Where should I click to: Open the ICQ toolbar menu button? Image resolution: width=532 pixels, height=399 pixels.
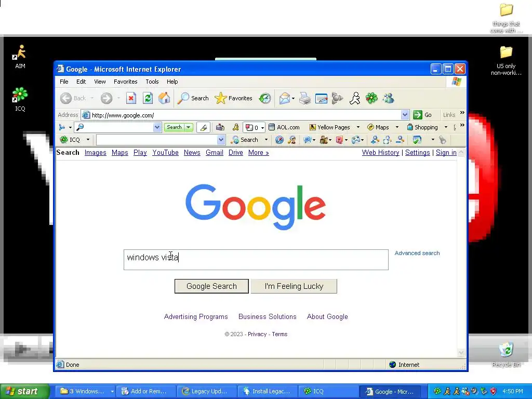click(75, 140)
